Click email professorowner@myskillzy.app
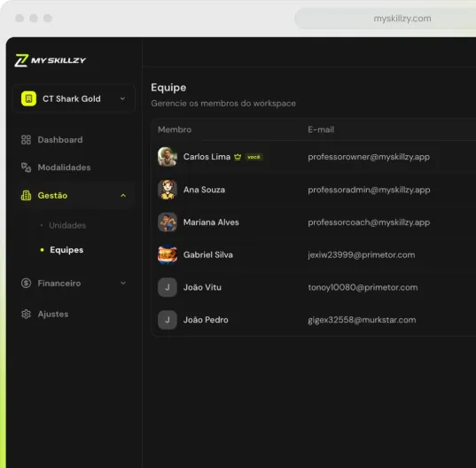Screen dimensions: 476x468 (369, 157)
